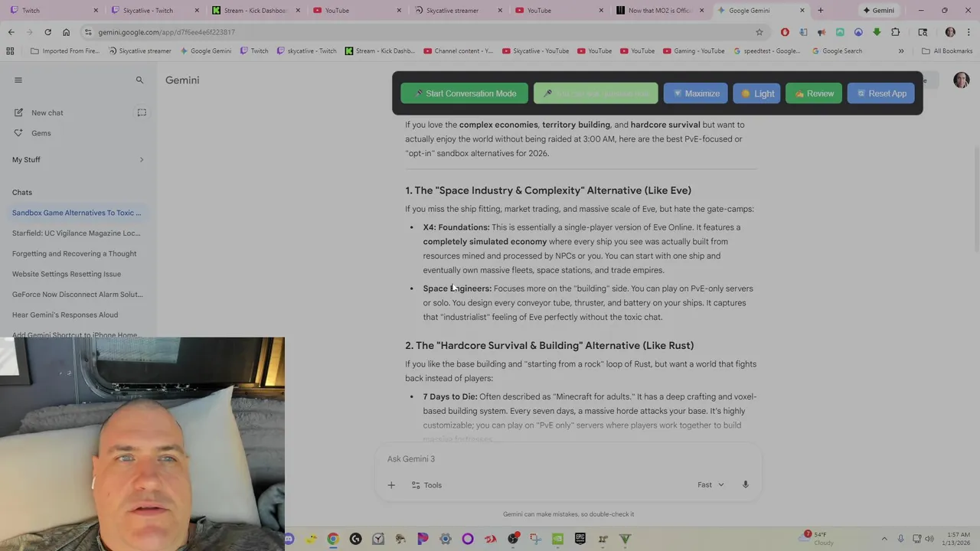This screenshot has height=551, width=980.
Task: Open the Channel content bookmark
Action: click(458, 51)
